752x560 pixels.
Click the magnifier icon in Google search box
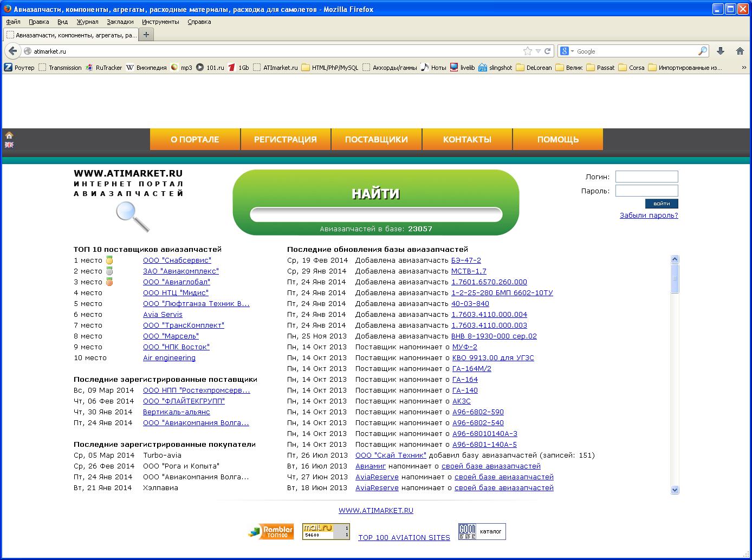point(703,51)
